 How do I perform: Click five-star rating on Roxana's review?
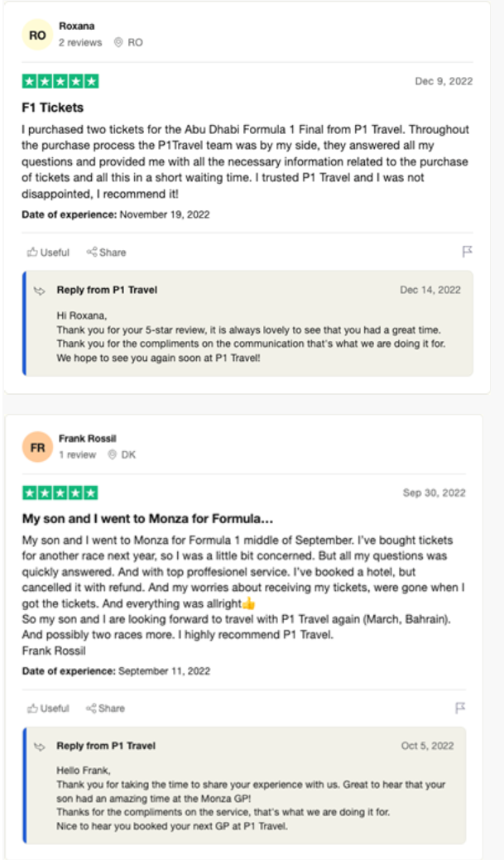tap(60, 82)
